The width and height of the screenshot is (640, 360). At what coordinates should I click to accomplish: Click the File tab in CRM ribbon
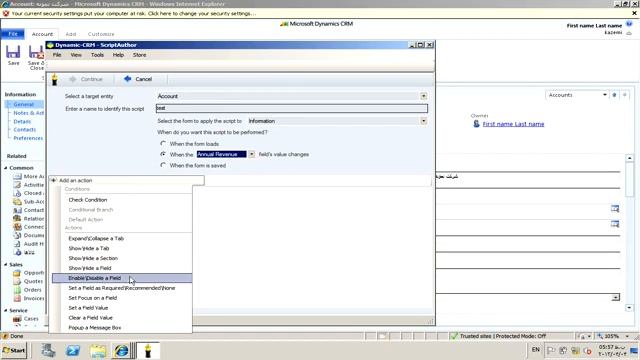point(13,34)
